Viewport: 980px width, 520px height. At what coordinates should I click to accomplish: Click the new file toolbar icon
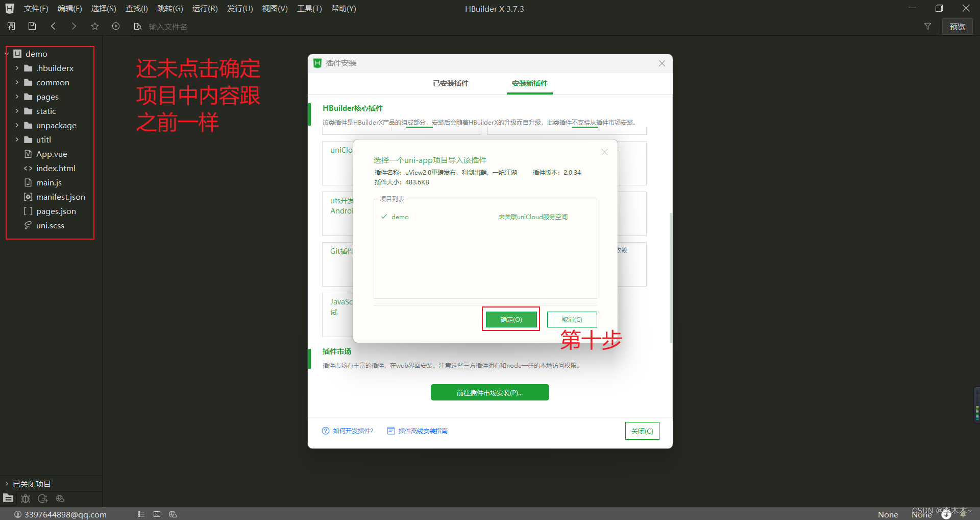click(x=11, y=26)
